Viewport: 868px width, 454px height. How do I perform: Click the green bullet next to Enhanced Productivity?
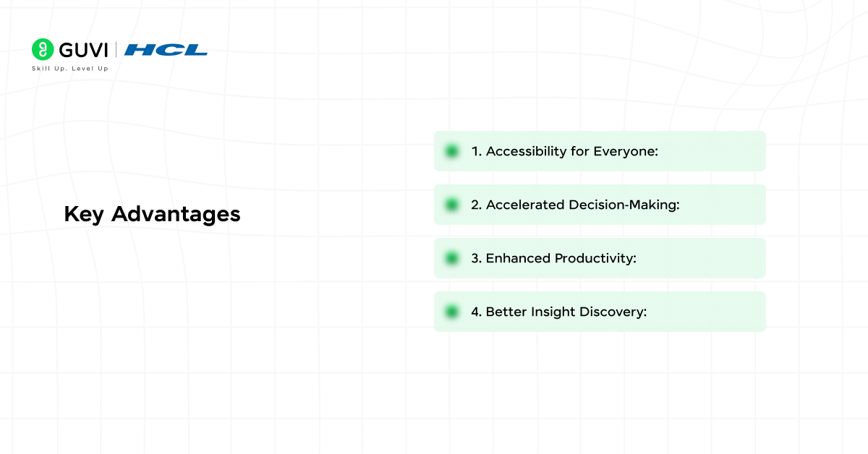(452, 258)
